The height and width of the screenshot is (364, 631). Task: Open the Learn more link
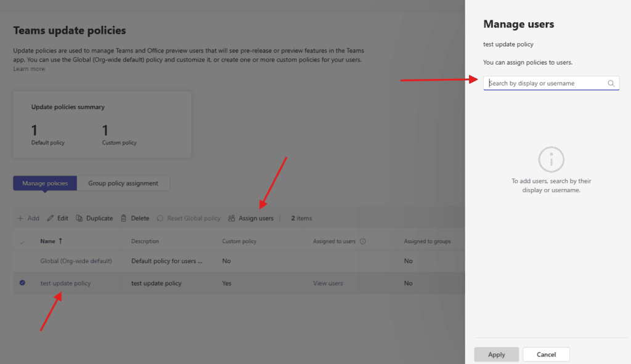coord(29,69)
